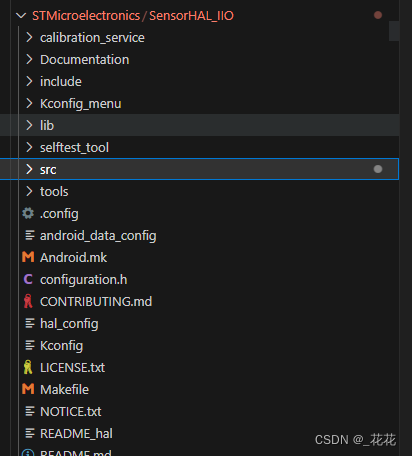Image resolution: width=412 pixels, height=456 pixels.
Task: Click the yellow license icon of LICENSE.txt
Action: [x=28, y=367]
